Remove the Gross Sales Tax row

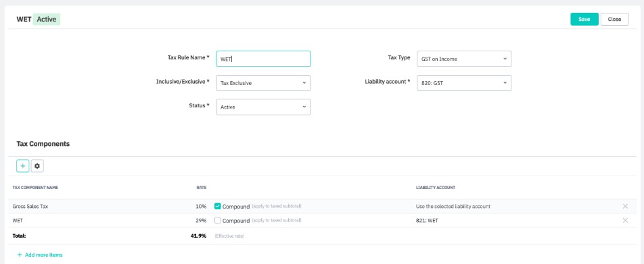[625, 206]
